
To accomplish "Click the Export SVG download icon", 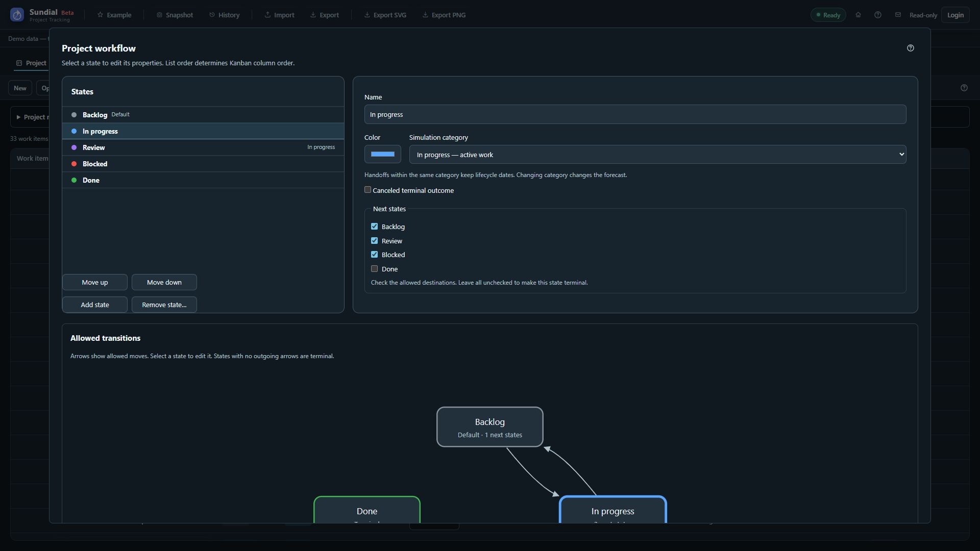I will (367, 15).
